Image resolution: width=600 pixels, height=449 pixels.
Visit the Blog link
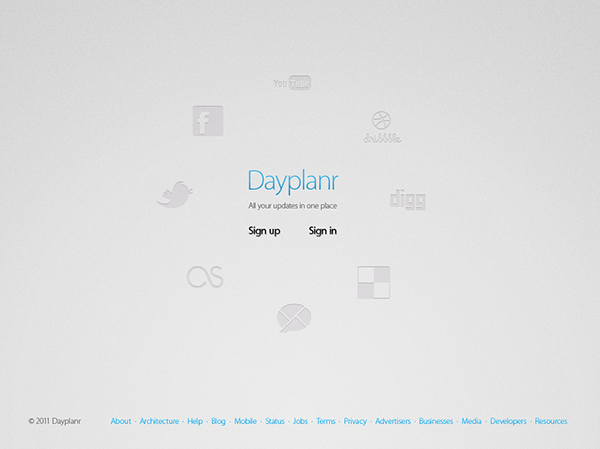point(218,421)
